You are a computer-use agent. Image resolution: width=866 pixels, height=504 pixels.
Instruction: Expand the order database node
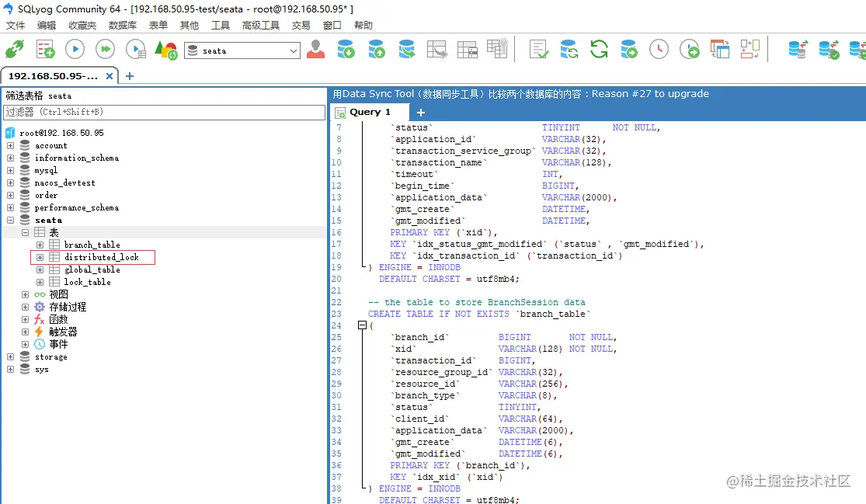pos(11,196)
